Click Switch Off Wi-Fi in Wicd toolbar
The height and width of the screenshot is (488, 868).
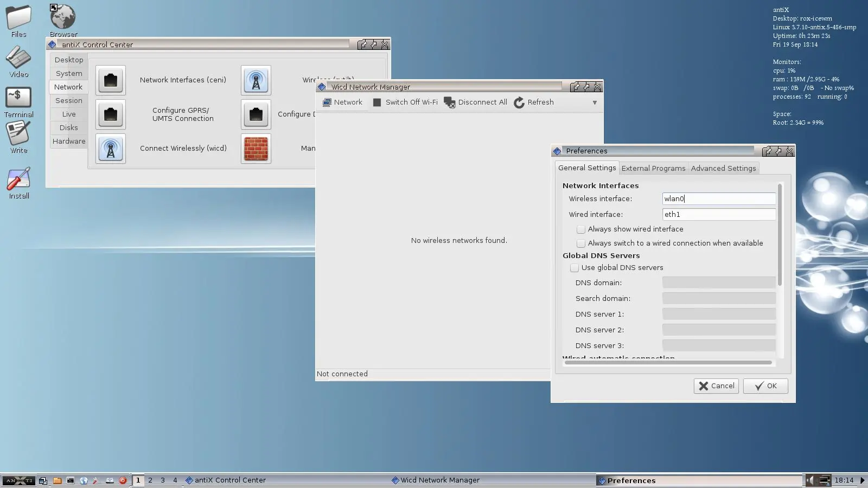coord(405,102)
